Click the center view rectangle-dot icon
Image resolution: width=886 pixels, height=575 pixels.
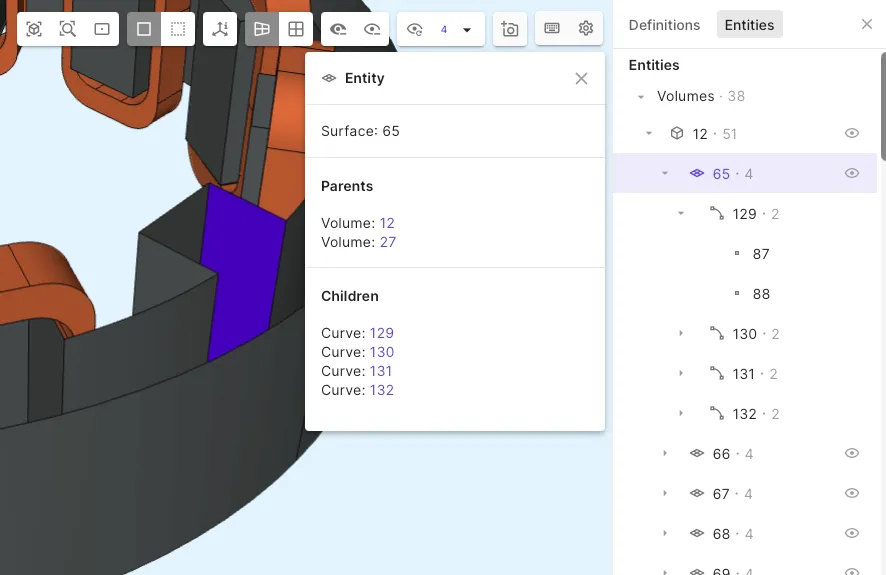[x=102, y=29]
